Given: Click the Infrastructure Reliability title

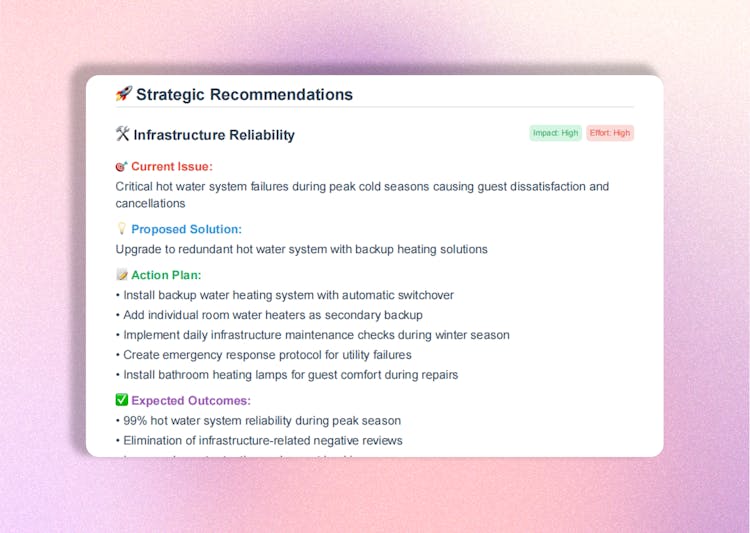Looking at the screenshot, I should [x=214, y=135].
